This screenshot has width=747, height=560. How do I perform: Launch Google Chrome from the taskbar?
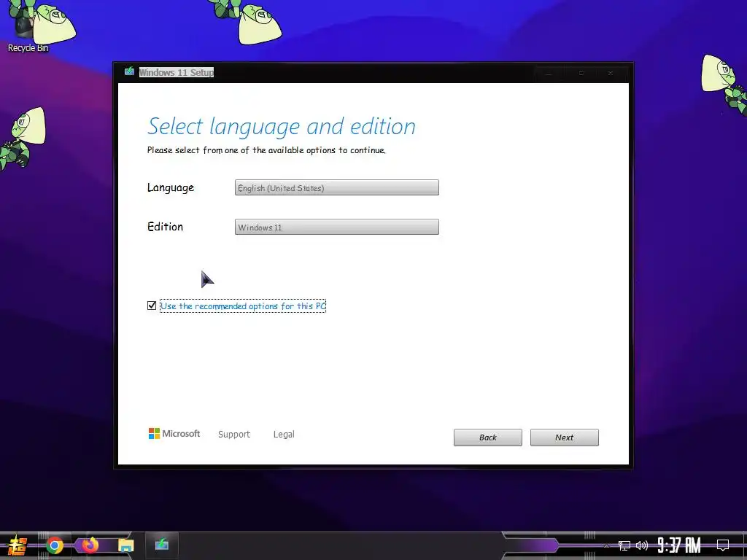tap(54, 545)
